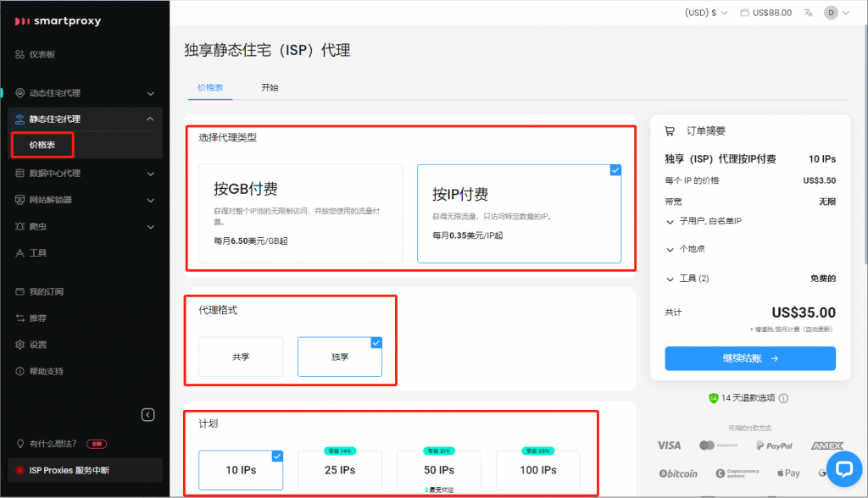Switch to the 开始 tab
The width and height of the screenshot is (868, 498).
(x=270, y=87)
